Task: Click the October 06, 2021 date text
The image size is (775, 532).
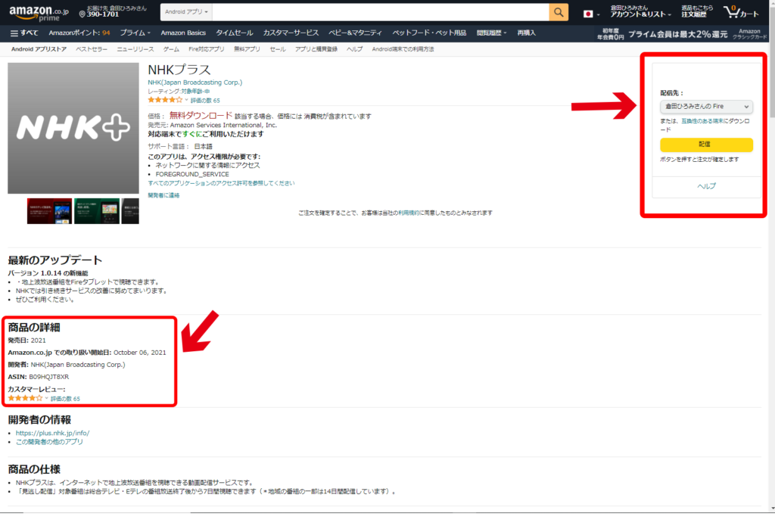Action: [x=140, y=353]
